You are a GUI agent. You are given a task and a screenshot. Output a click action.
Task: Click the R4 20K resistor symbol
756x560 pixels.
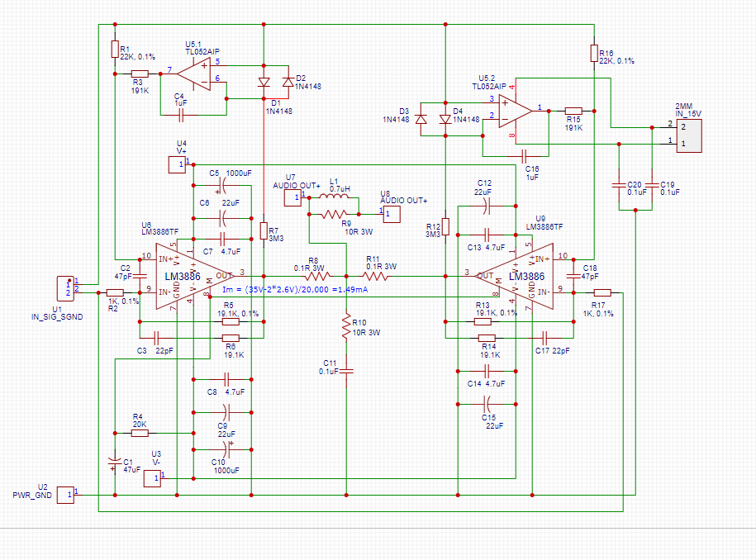(140, 434)
